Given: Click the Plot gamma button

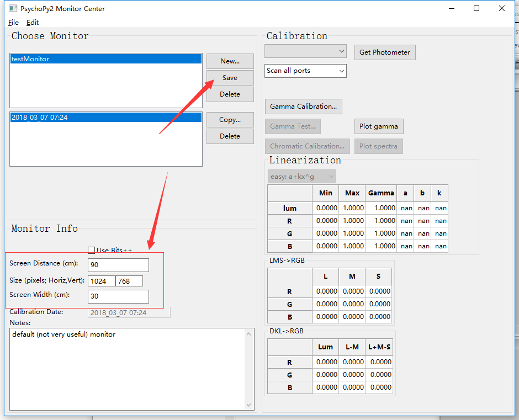Looking at the screenshot, I should [x=379, y=126].
